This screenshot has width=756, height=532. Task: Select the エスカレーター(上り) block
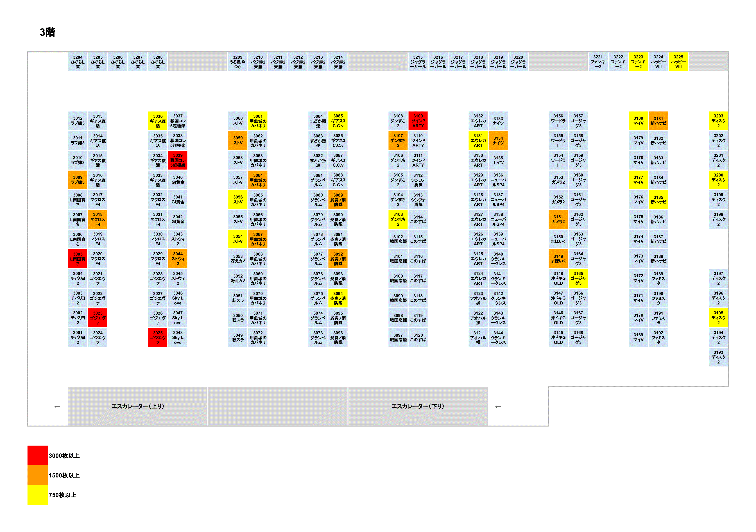pos(138,406)
